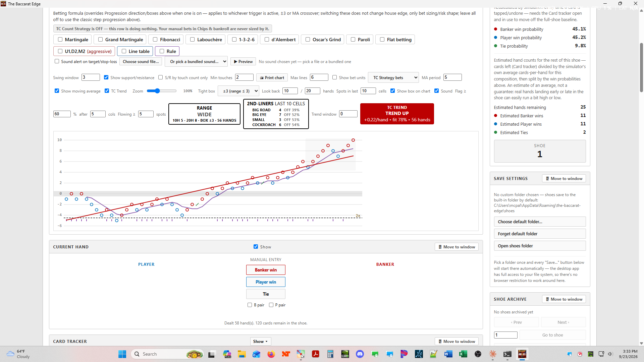Open the pink P app on taskbar
Viewport: 644px width, 362px height.
coord(404,354)
